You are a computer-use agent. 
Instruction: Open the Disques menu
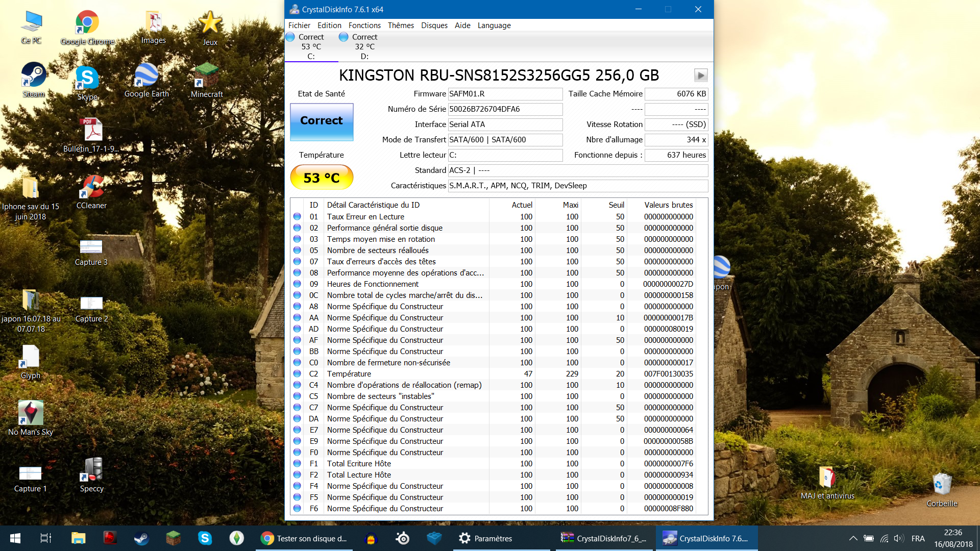434,26
